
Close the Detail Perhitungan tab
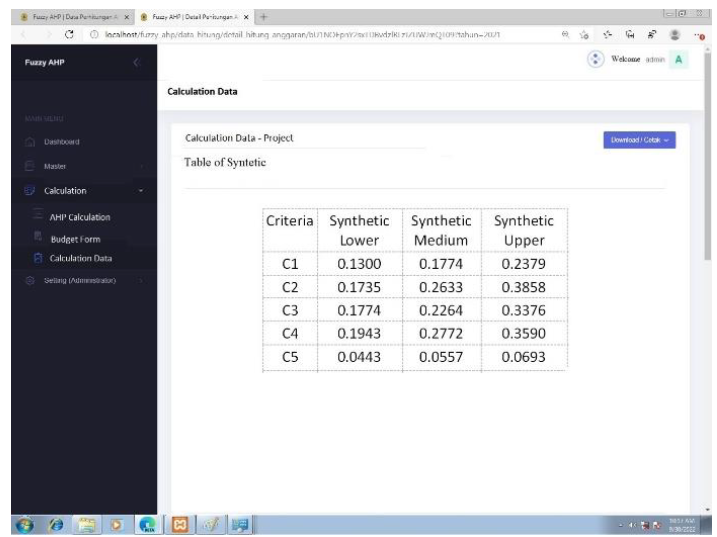(x=246, y=17)
